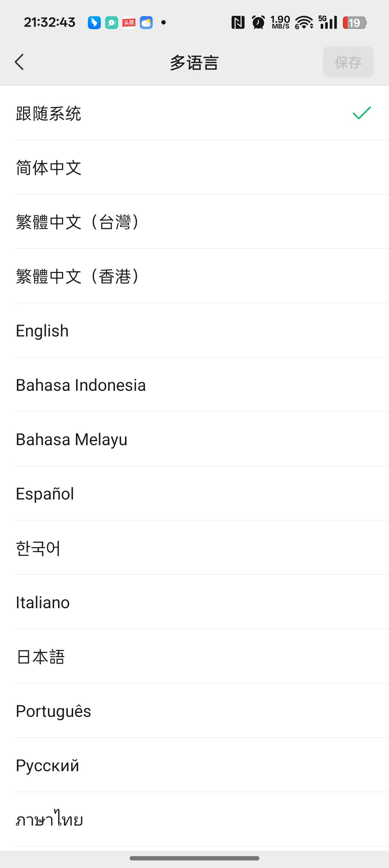Tap the green checkmark beside 跟随系统

point(362,113)
